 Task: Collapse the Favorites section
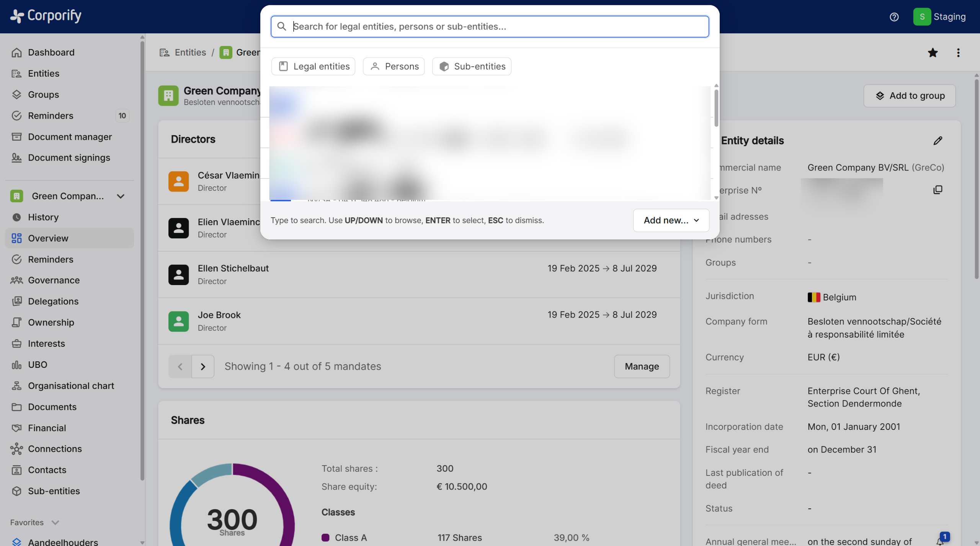pos(55,522)
